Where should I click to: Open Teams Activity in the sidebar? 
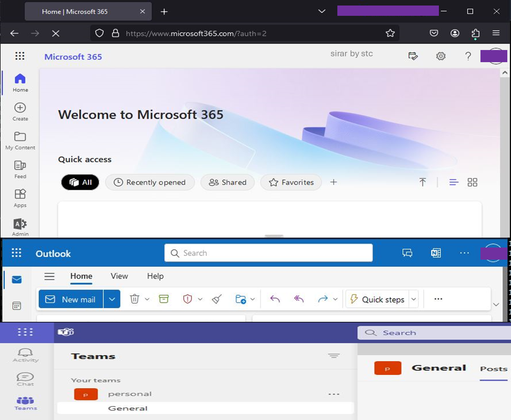tap(25, 355)
